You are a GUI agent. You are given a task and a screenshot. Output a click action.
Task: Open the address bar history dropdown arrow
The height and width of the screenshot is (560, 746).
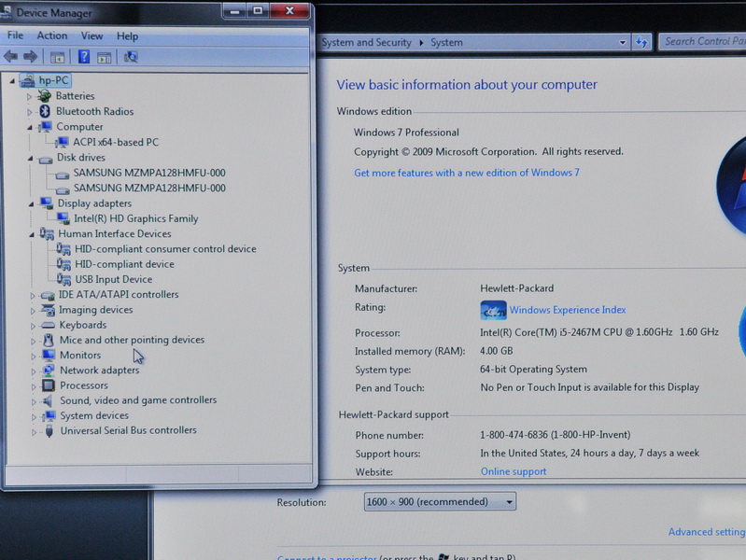623,42
